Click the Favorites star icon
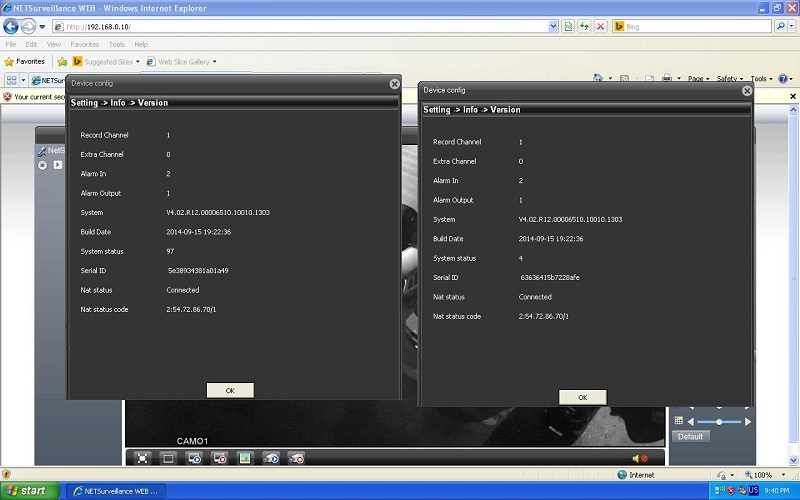The height and width of the screenshot is (500, 800). [10, 61]
